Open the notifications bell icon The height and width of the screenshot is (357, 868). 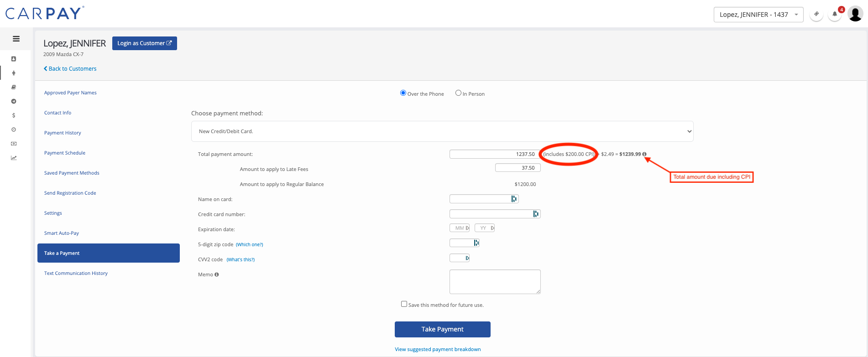coord(835,14)
